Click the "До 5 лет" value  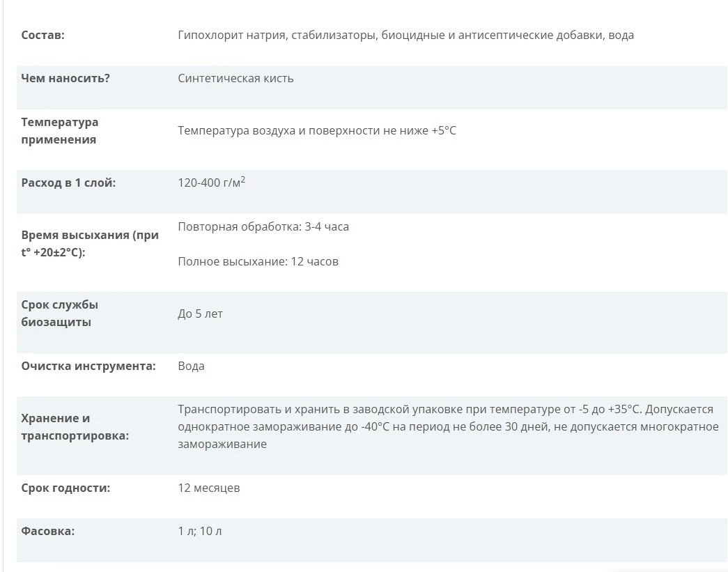(x=200, y=314)
